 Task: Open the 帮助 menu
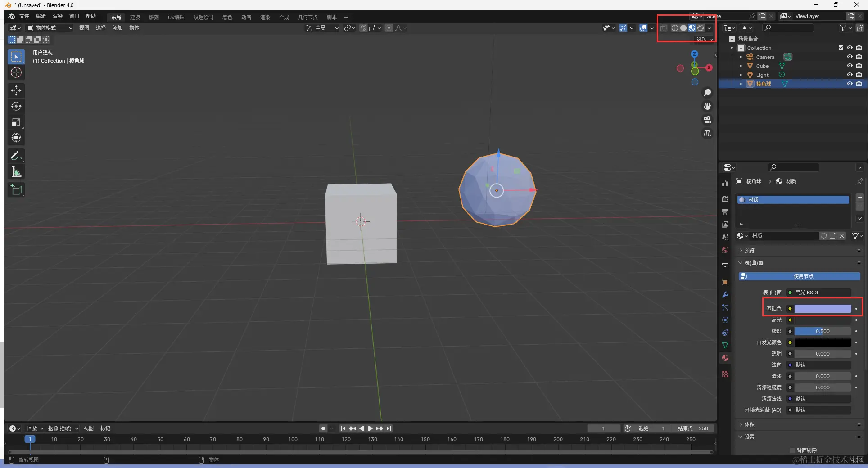pos(91,16)
